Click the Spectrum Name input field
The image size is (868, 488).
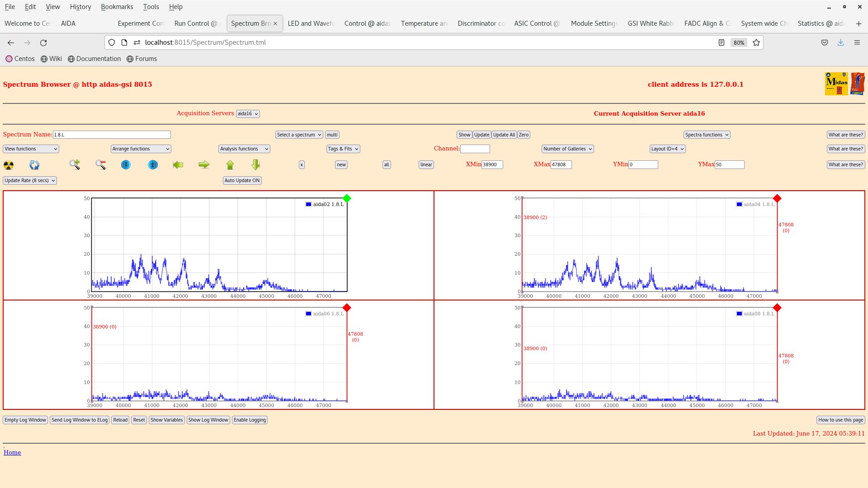point(112,135)
